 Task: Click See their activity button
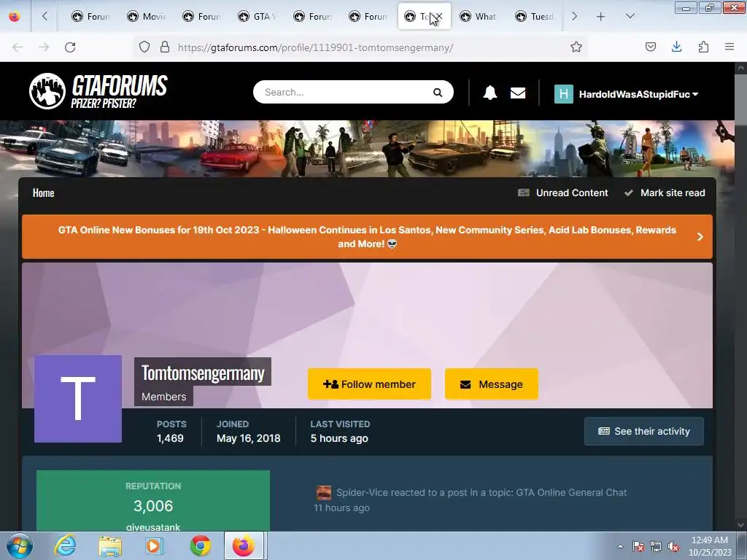643,431
